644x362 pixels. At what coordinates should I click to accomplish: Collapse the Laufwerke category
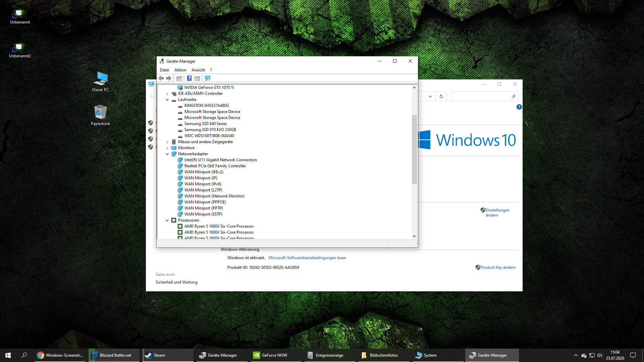pos(167,100)
